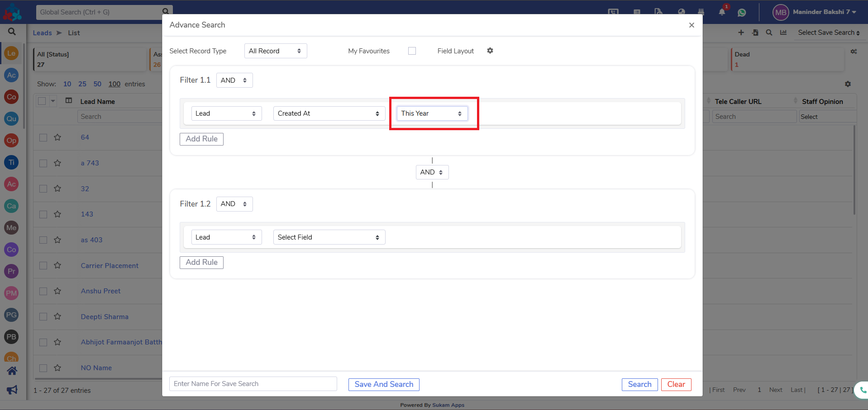Click the import file icon
This screenshot has width=868, height=410.
click(755, 33)
